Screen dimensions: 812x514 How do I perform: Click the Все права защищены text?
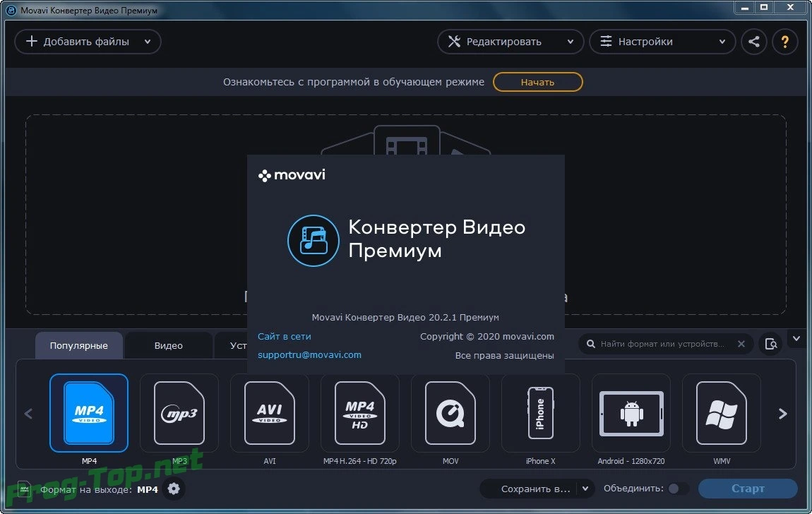[504, 356]
